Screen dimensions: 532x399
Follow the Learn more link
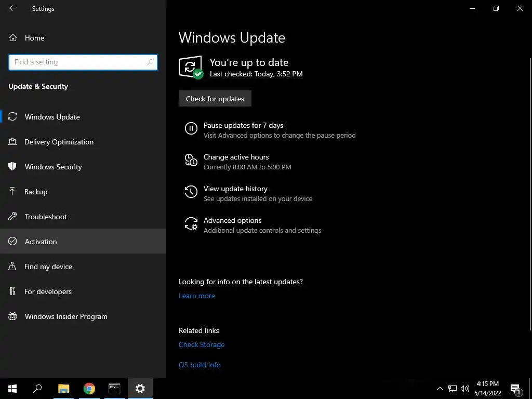click(x=197, y=296)
